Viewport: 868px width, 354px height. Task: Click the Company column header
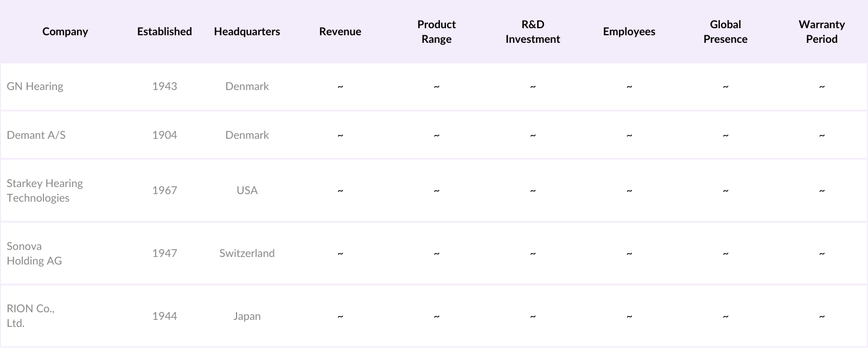65,31
